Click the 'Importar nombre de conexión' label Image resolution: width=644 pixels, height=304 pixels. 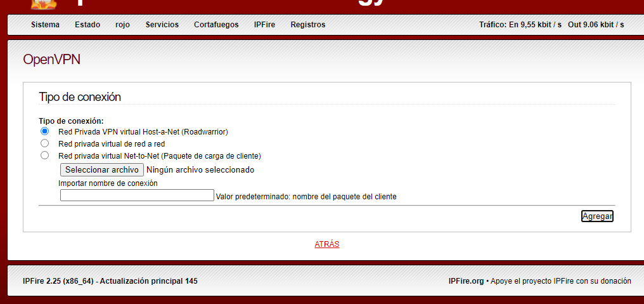coord(108,183)
